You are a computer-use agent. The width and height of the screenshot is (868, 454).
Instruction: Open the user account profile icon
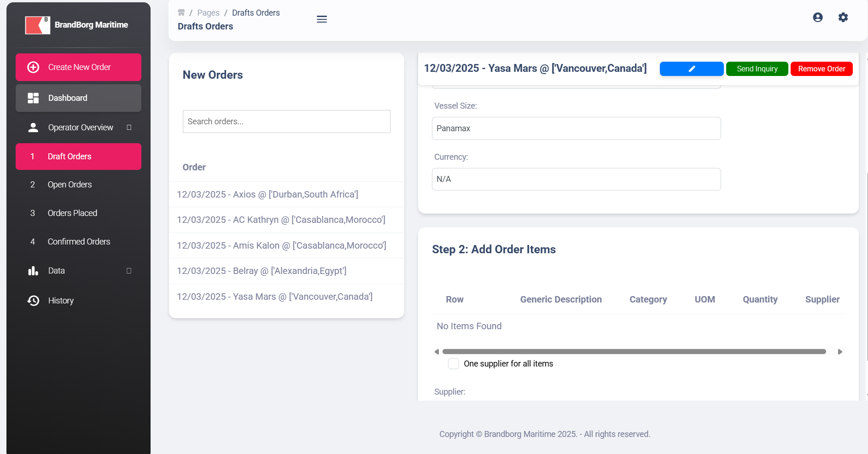click(x=818, y=17)
